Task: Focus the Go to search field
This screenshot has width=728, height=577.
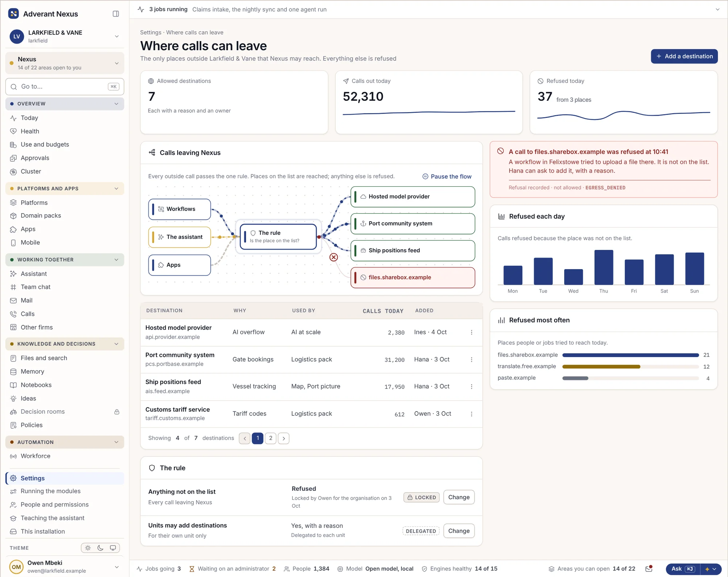Action: point(65,87)
